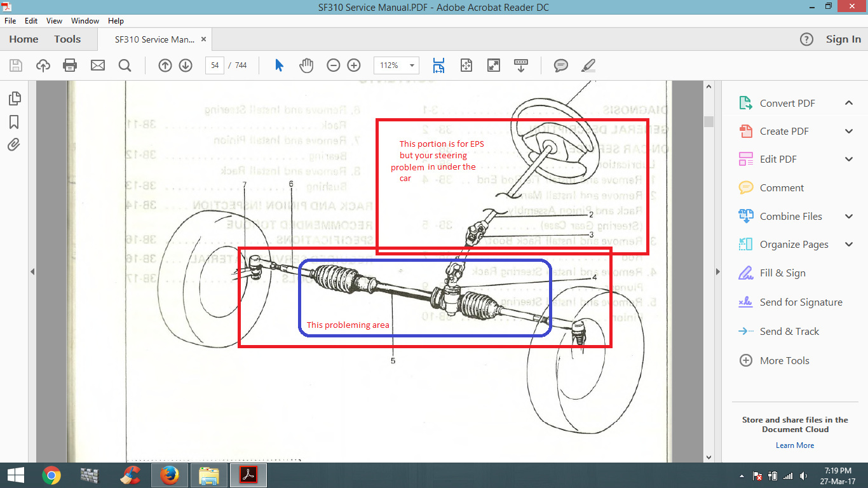868x488 pixels.
Task: Open the find text magnifier icon
Action: pyautogui.click(x=125, y=65)
